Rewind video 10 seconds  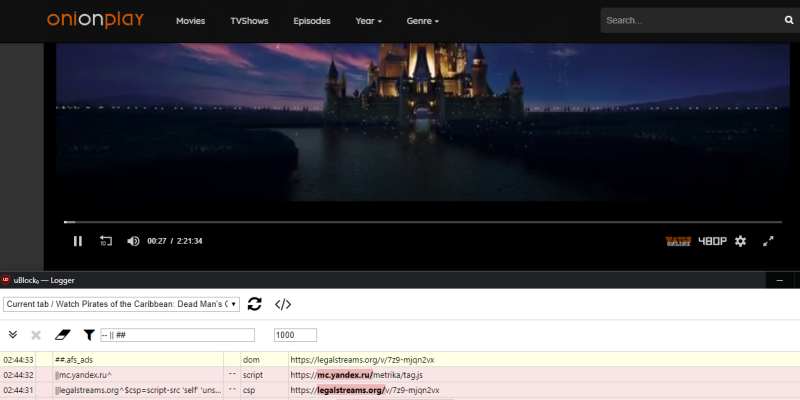(x=105, y=241)
